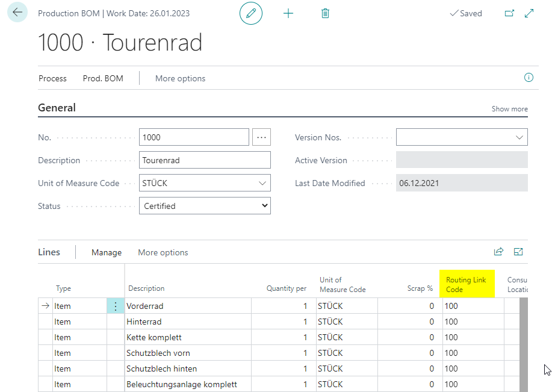The height and width of the screenshot is (392, 552).
Task: Open row menu for Vorderrad line
Action: pyautogui.click(x=116, y=306)
